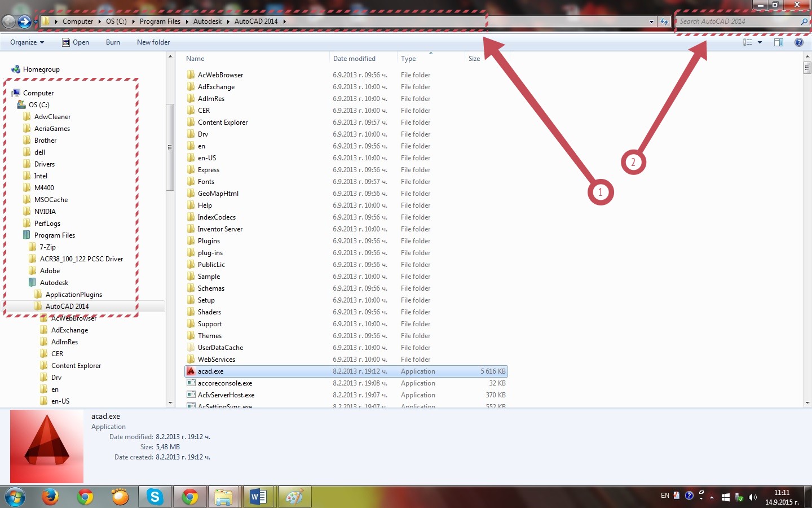Open recent locations dropdown near Forward
Image resolution: width=812 pixels, height=508 pixels.
pyautogui.click(x=36, y=21)
